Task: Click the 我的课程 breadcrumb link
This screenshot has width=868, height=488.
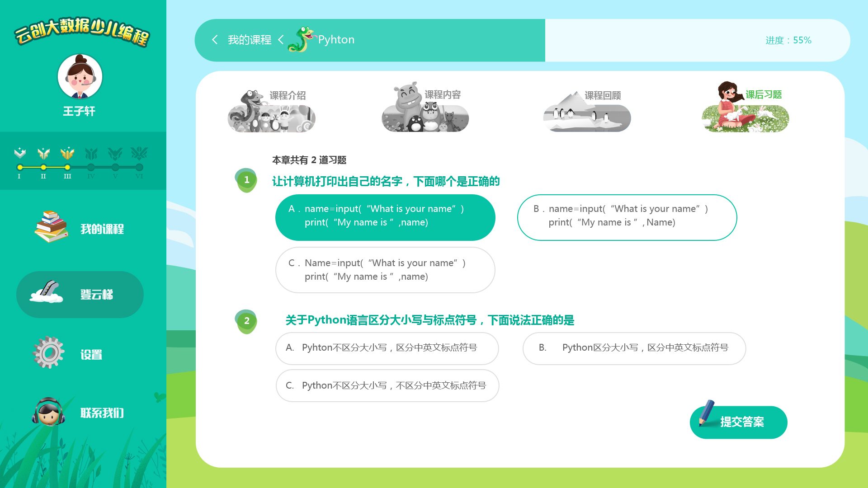Action: tap(250, 40)
